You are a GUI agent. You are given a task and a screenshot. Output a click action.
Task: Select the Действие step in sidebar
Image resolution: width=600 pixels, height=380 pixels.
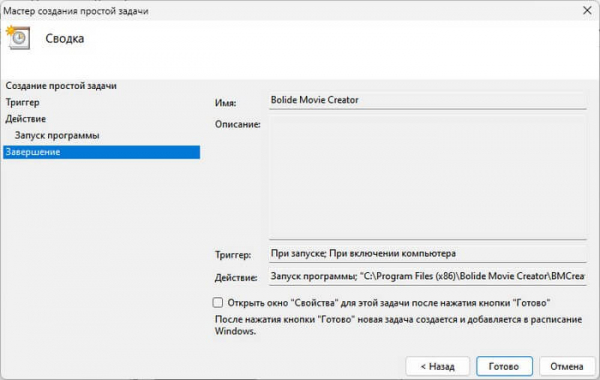[x=26, y=119]
